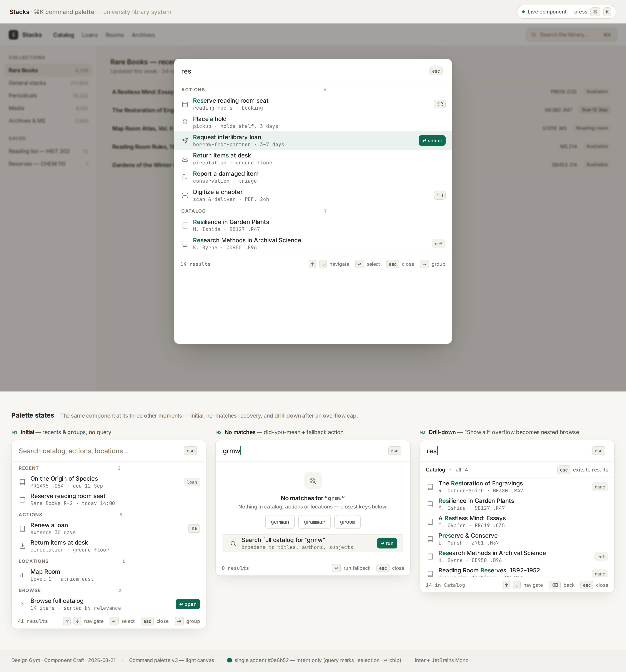Click the down-arrow key in main palette footer
626x672 pixels.
(x=323, y=264)
